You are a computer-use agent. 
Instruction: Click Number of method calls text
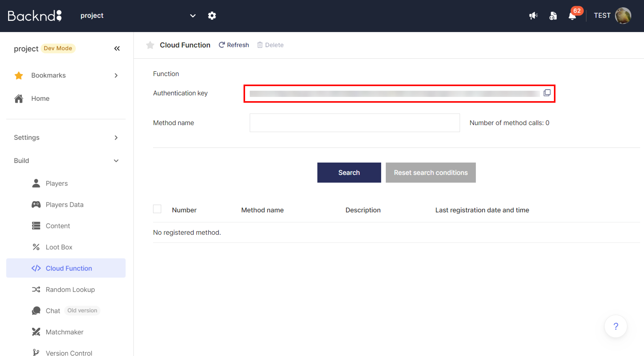pos(509,123)
